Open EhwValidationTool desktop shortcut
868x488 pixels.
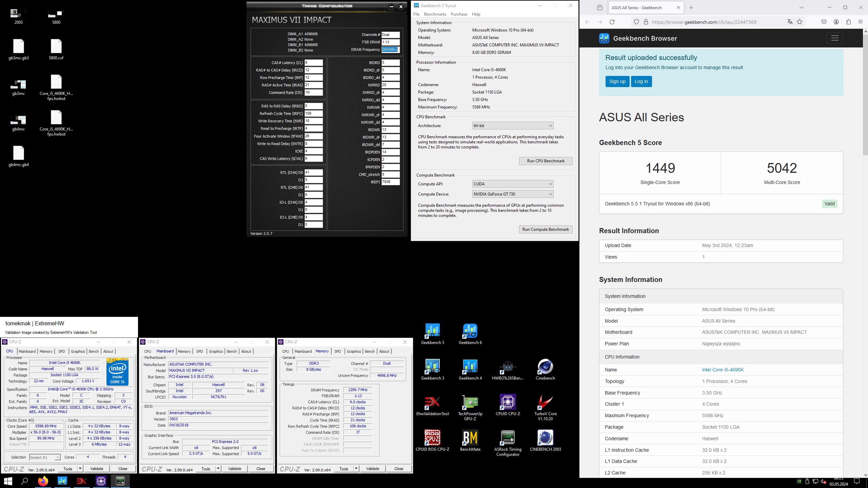(432, 405)
